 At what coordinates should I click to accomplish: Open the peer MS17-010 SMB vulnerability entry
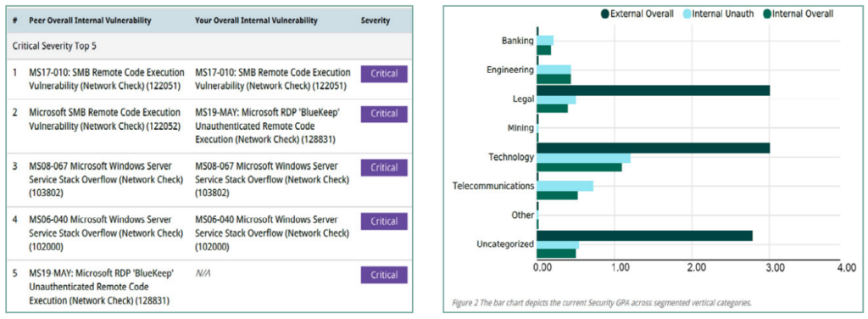coord(107,79)
